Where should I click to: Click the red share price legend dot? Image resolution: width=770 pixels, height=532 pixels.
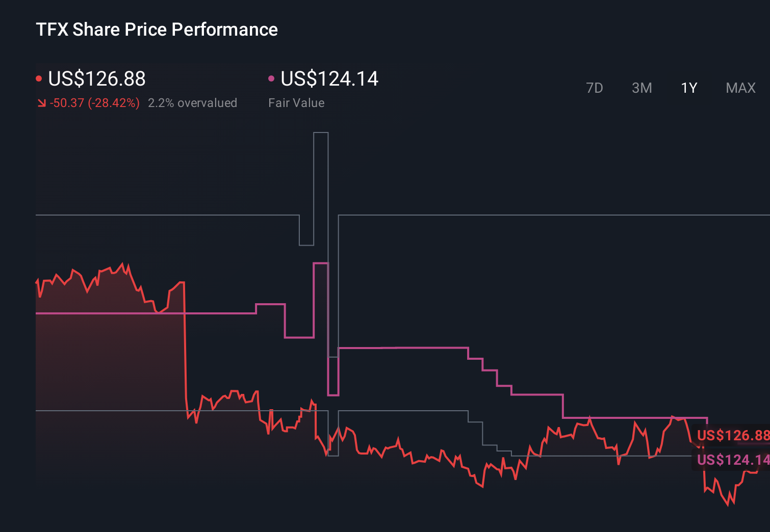(x=39, y=79)
